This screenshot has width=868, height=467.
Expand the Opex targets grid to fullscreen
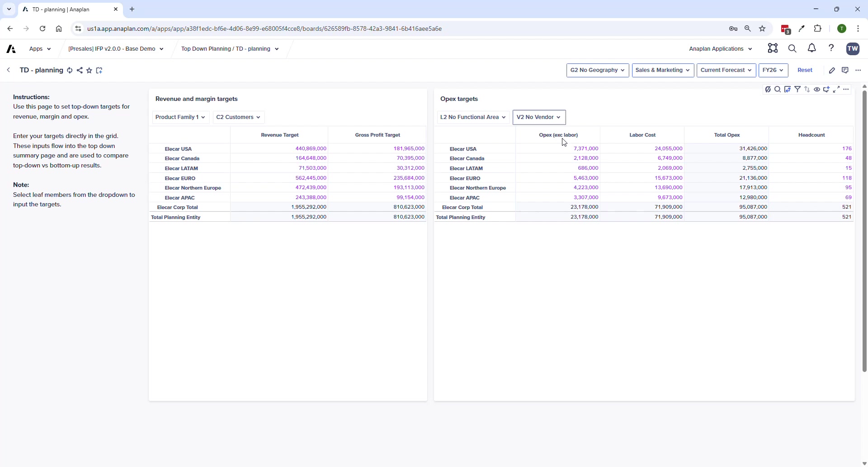point(836,89)
